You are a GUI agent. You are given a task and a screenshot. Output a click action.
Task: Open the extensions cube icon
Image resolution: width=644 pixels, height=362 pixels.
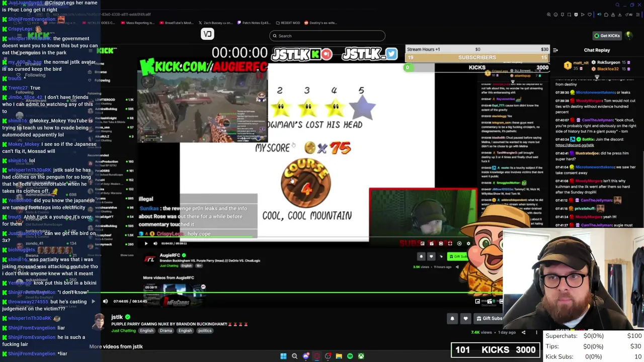(x=606, y=15)
